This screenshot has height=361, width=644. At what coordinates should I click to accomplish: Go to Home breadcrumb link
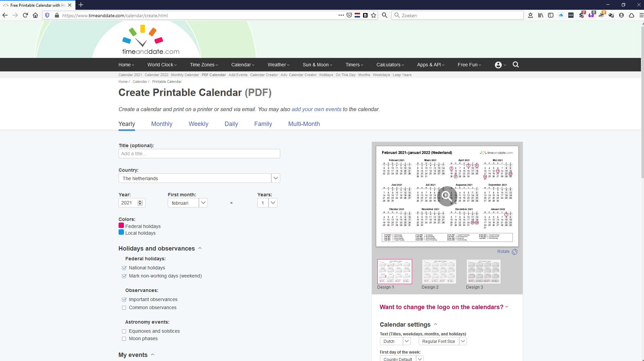pos(123,81)
